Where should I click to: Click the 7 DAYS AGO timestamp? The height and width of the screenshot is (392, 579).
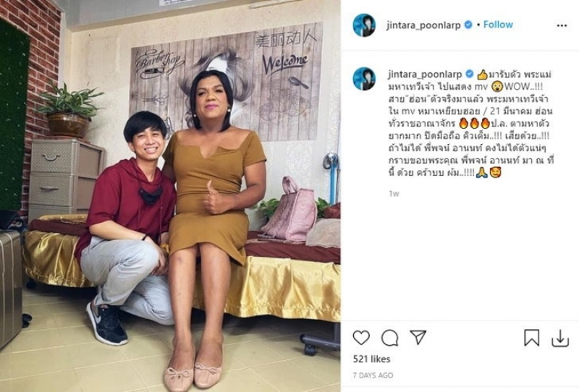point(373,375)
